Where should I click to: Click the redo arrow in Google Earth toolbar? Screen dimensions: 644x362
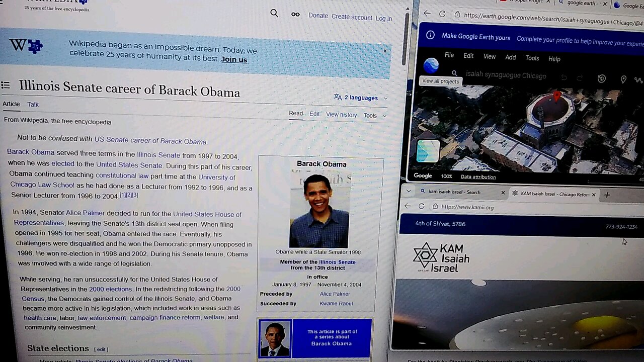[x=580, y=78]
